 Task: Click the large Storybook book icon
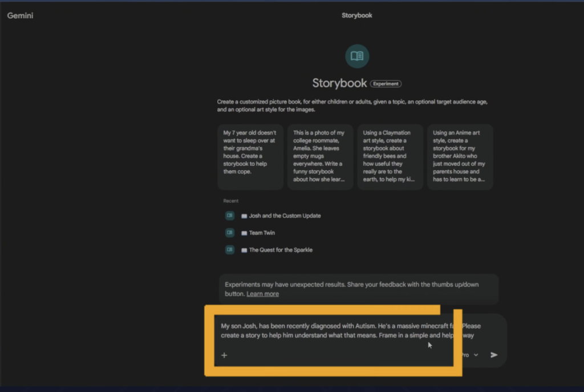[357, 56]
